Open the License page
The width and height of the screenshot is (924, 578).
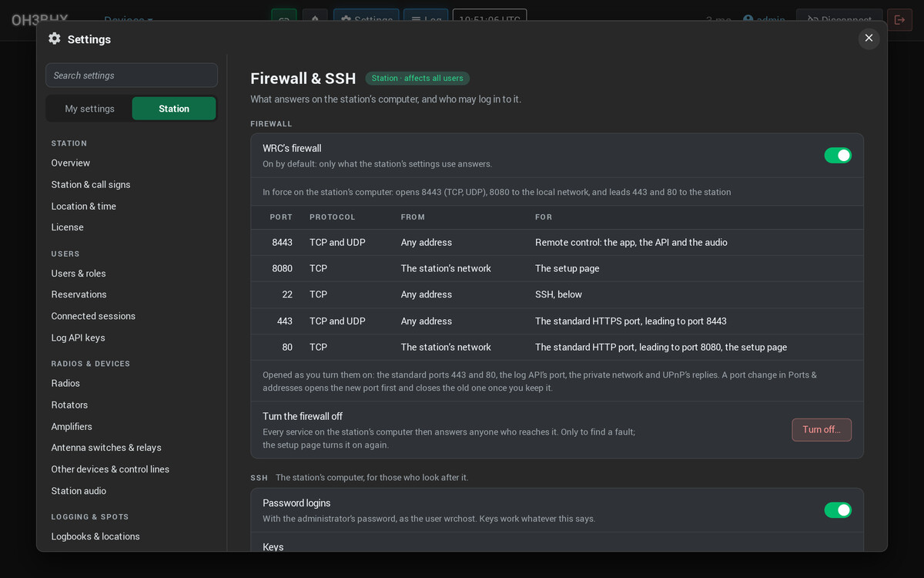pos(68,227)
